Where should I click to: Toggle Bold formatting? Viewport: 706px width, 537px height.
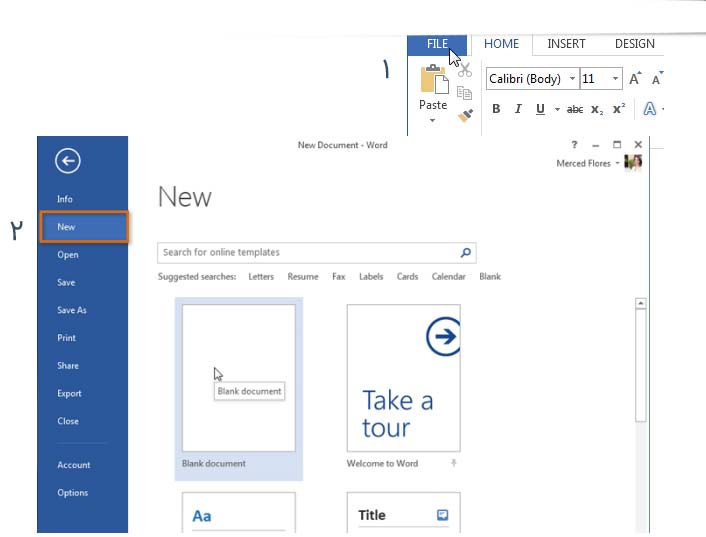tap(496, 110)
